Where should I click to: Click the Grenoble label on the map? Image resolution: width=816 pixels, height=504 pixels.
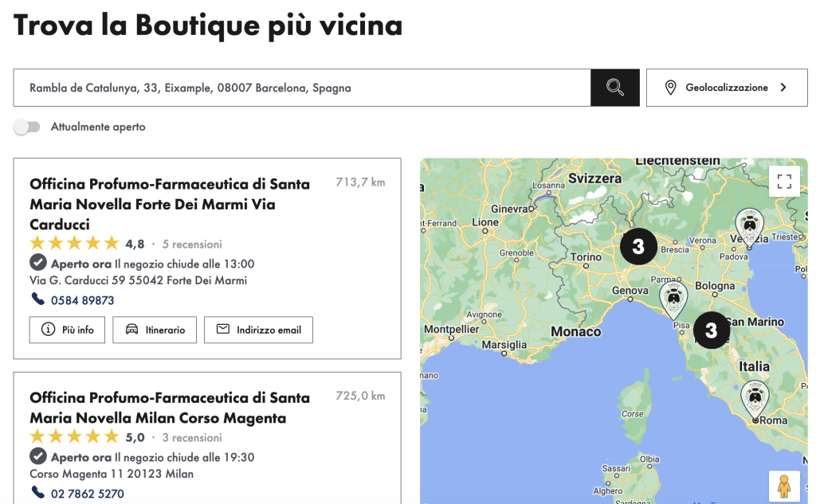pyautogui.click(x=516, y=252)
